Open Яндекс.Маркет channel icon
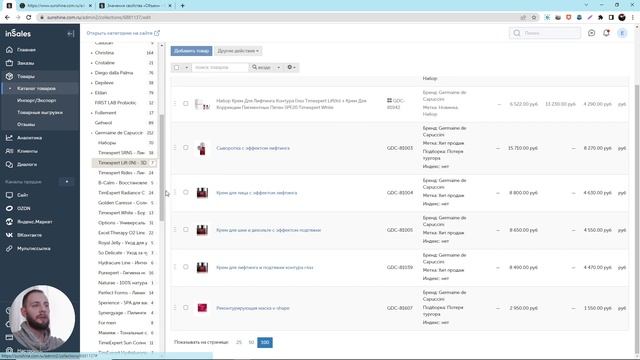640x360 pixels. point(9,222)
